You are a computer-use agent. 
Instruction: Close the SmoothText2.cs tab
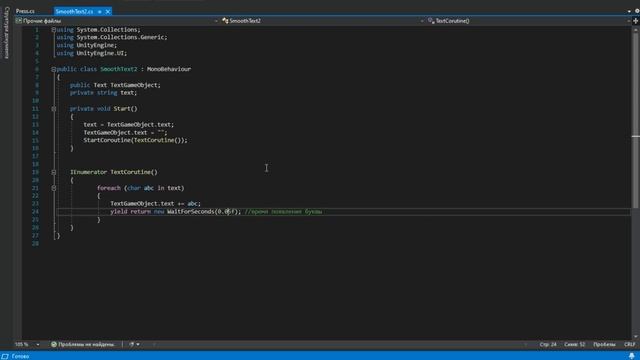coord(108,11)
